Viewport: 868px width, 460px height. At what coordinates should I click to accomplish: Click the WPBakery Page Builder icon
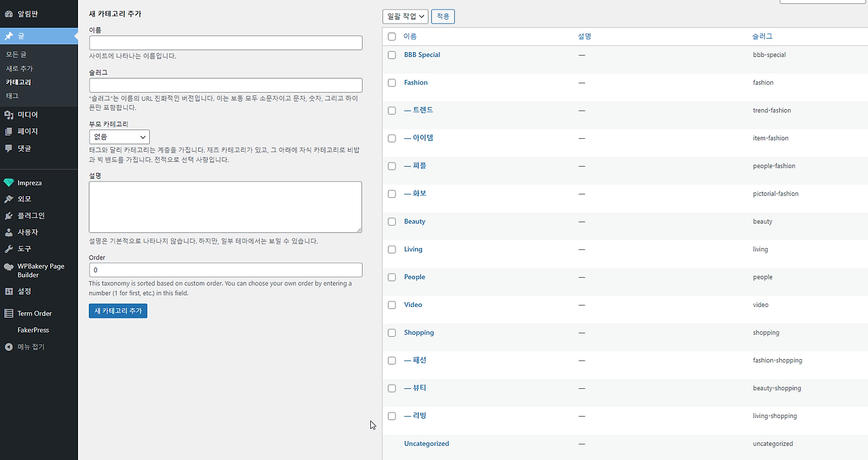pos(9,267)
